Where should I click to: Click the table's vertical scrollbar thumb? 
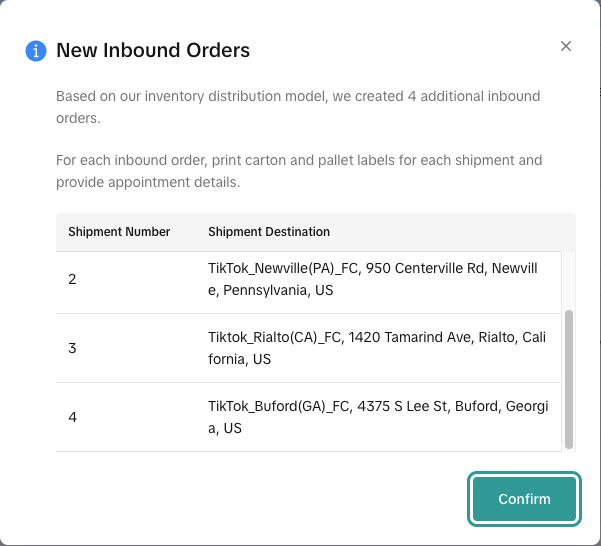[569, 379]
